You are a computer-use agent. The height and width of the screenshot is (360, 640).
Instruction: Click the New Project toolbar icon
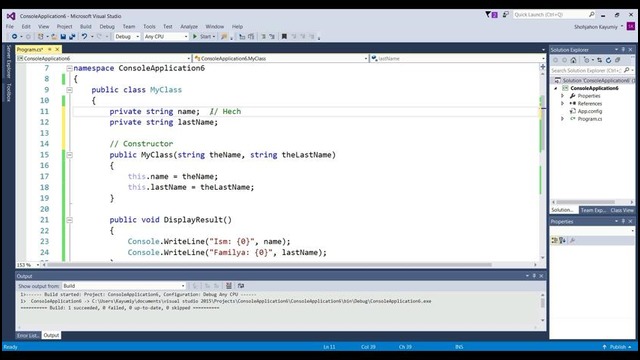point(40,36)
